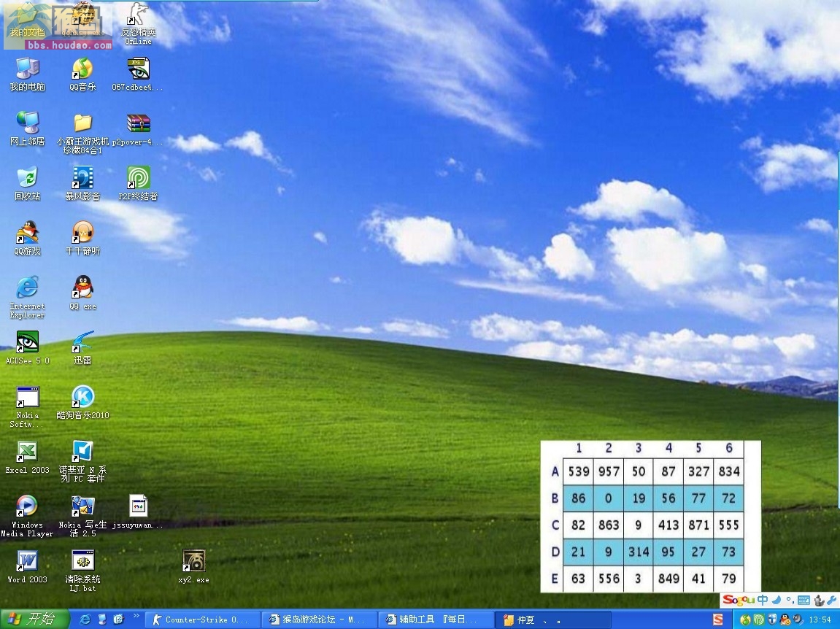The image size is (840, 629).
Task: Open ACDSee 5.0 shortcut
Action: [x=27, y=348]
